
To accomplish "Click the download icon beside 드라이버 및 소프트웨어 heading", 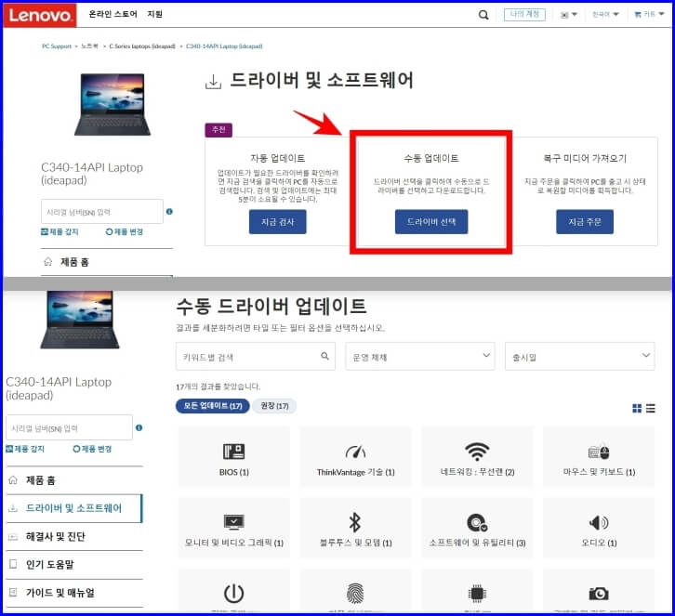I will pos(213,82).
